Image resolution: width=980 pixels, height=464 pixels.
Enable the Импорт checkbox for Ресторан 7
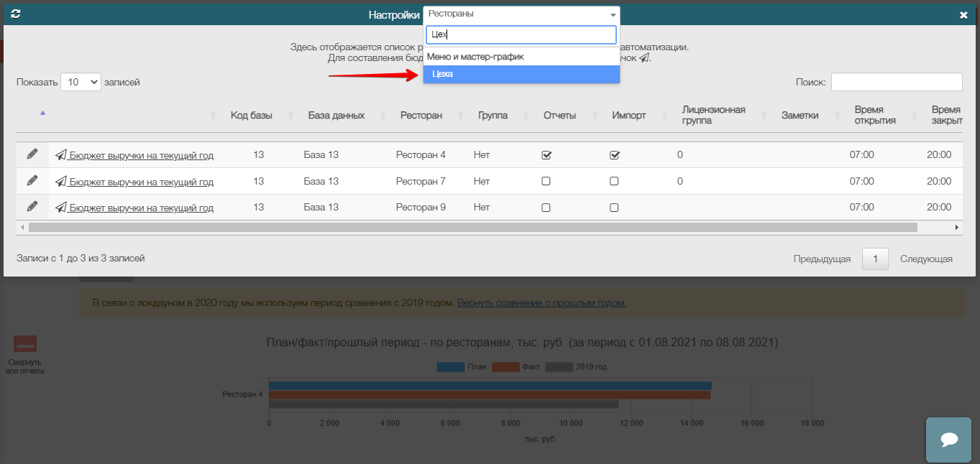(x=614, y=182)
